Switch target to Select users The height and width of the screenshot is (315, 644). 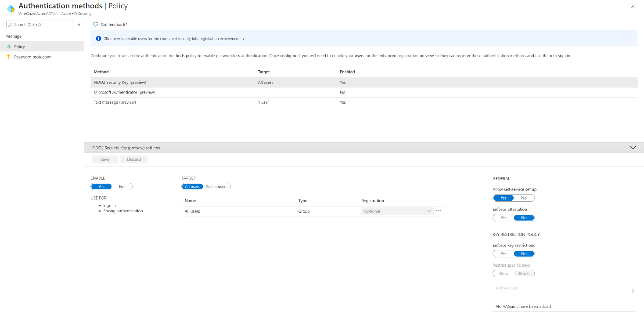216,187
